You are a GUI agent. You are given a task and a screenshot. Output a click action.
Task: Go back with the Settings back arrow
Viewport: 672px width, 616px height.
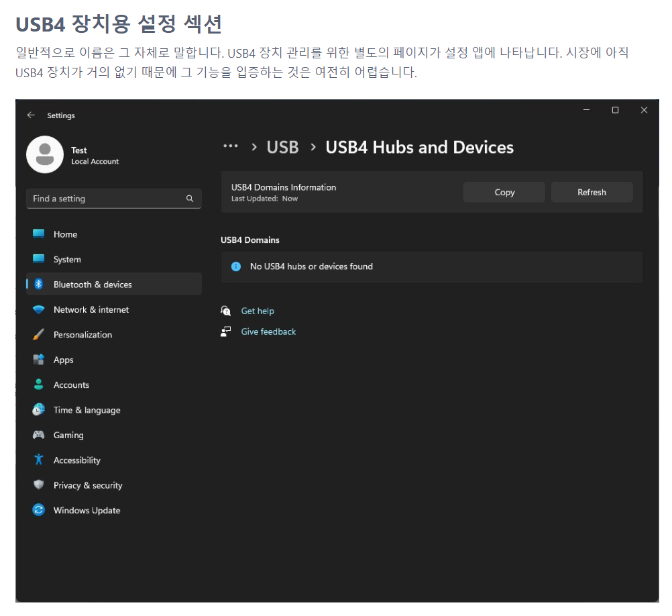31,115
